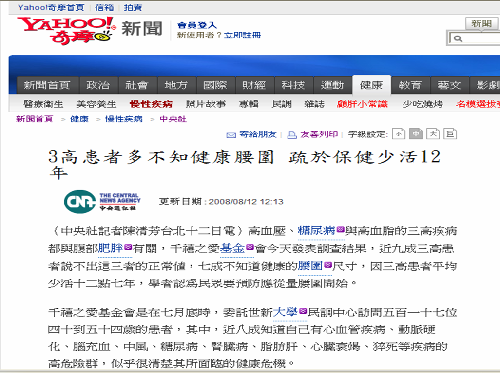This screenshot has height=373, width=500.
Task: Select the 專輯 subcategory
Action: [x=249, y=104]
